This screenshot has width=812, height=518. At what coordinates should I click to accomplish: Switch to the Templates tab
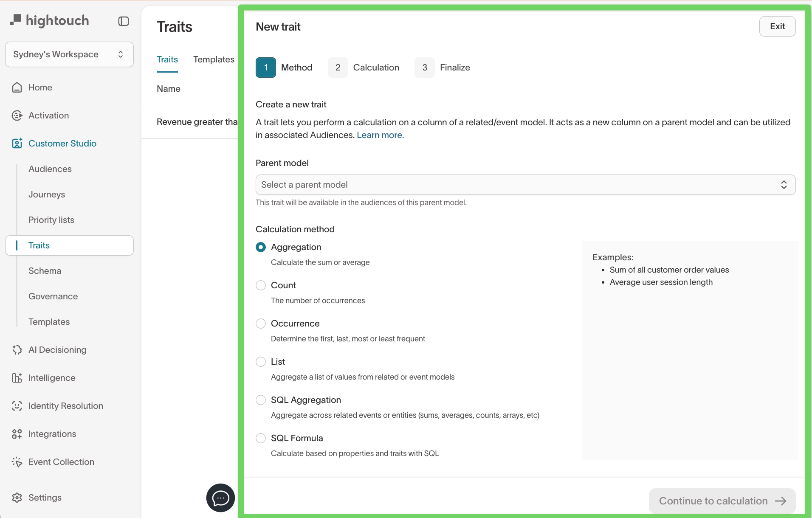coord(214,59)
